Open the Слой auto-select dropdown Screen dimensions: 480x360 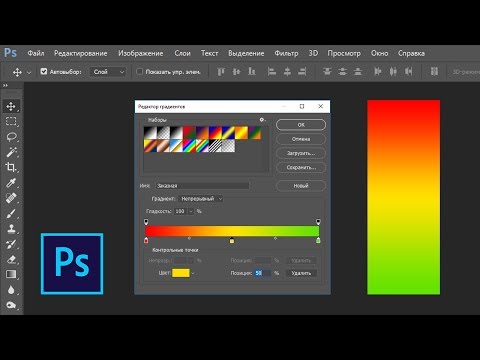[x=108, y=72]
